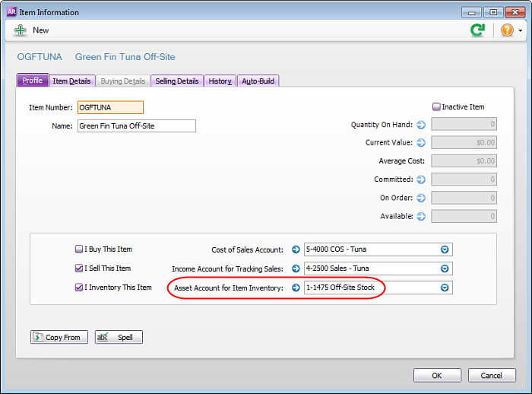Switch to the Selling Details tab
This screenshot has height=394, width=532.
tap(177, 81)
